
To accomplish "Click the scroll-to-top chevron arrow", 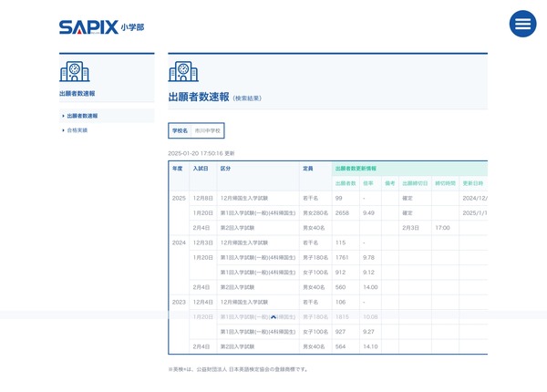I will (x=273, y=316).
